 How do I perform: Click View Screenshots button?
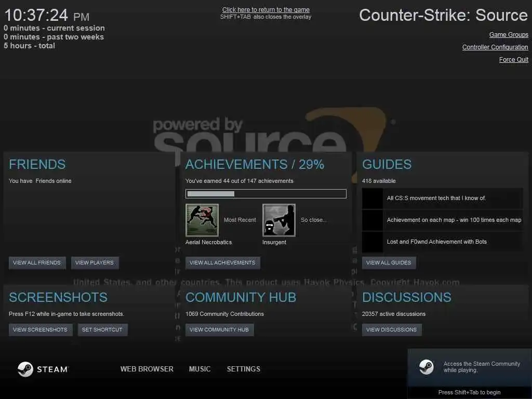point(41,330)
